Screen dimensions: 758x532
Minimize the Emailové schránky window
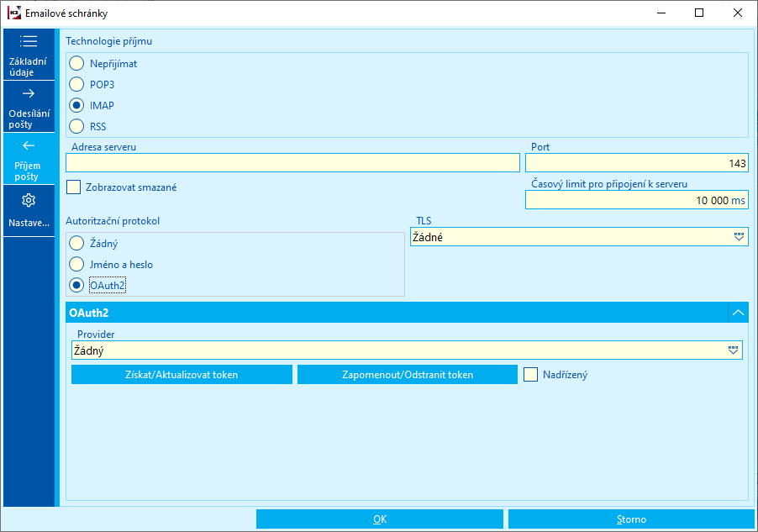[x=661, y=13]
